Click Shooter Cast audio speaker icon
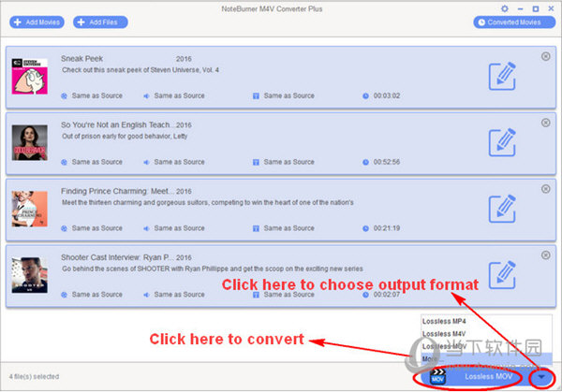This screenshot has height=392, width=562. [146, 295]
